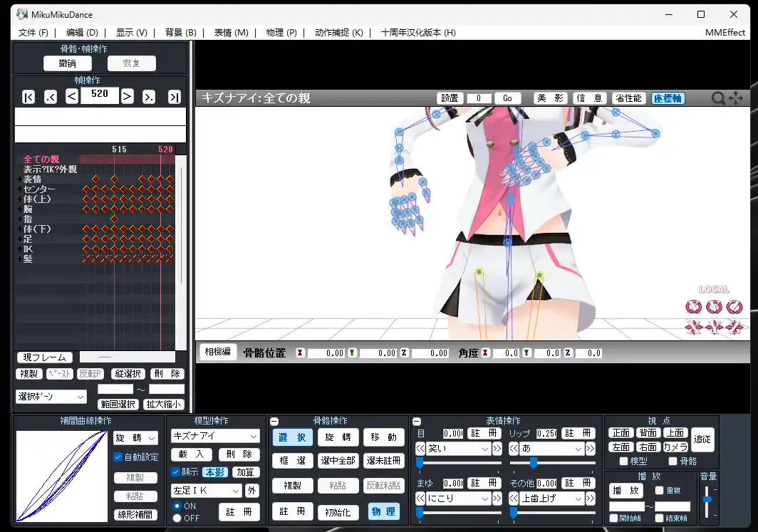The height and width of the screenshot is (532, 758).
Task: Open the 笑い eye morph dropdown
Action: [x=458, y=449]
